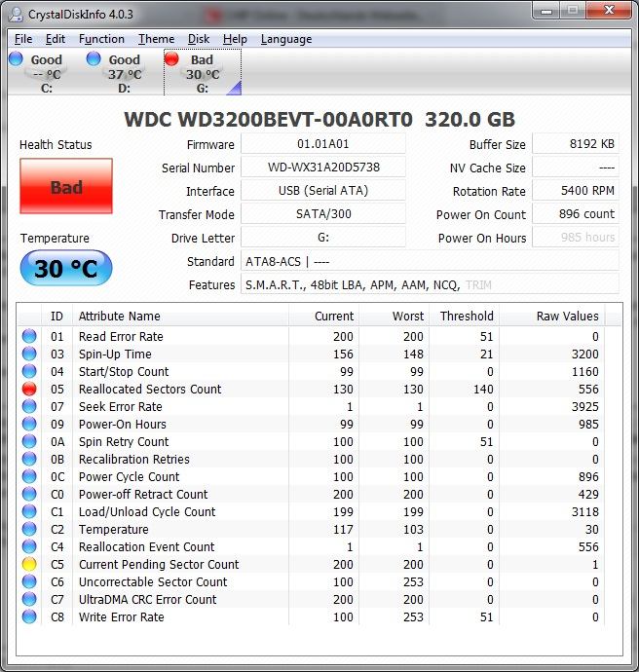Screen dimensions: 639x672
Task: Click the raw value 3925 for Seek Error Rate
Action: coord(584,406)
